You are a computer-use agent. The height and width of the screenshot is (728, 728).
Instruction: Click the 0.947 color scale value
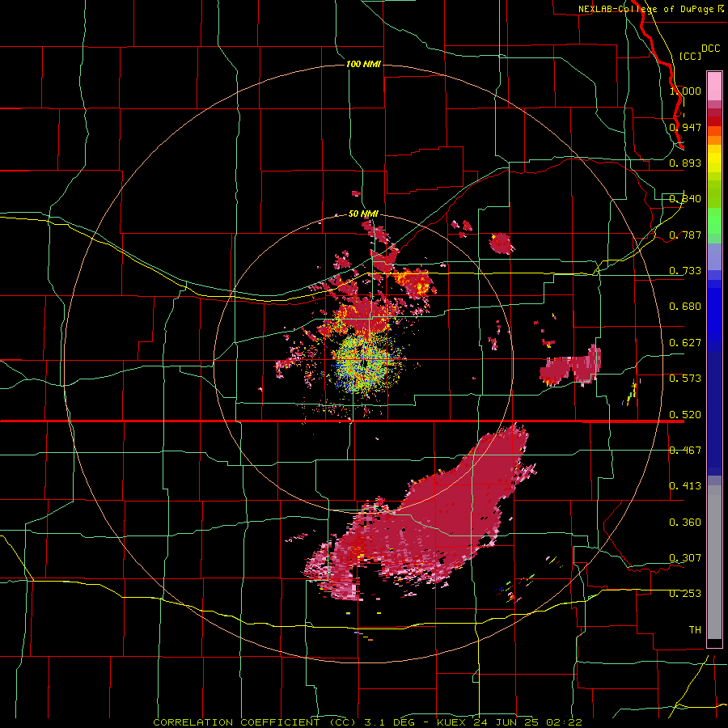click(685, 127)
